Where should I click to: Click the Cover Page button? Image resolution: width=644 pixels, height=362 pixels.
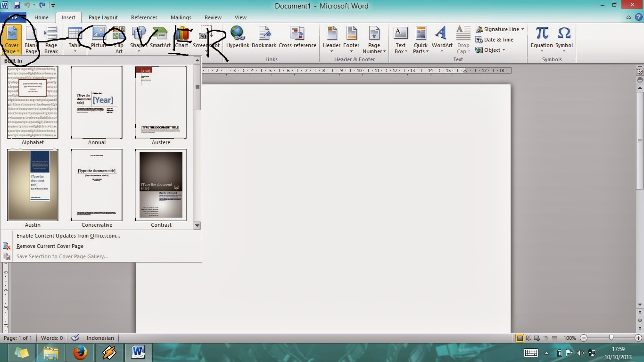[11, 40]
